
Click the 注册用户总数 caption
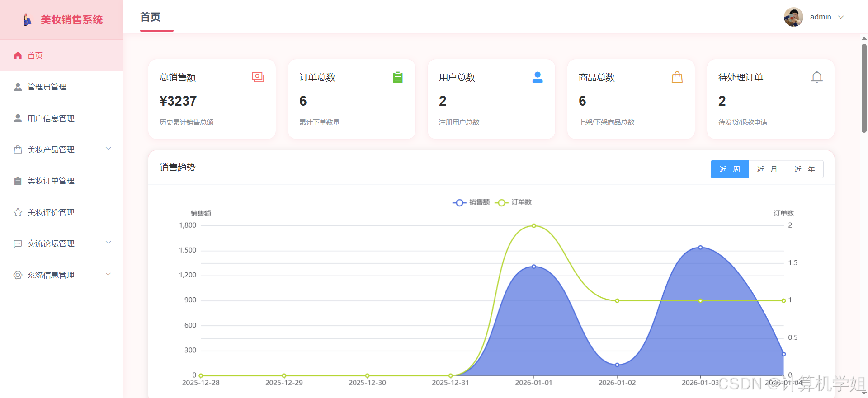pyautogui.click(x=459, y=122)
